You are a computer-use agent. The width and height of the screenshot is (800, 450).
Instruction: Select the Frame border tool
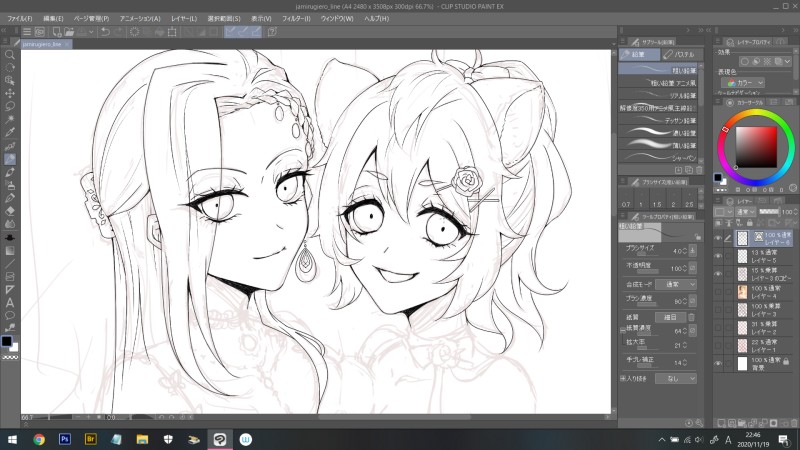point(10,277)
